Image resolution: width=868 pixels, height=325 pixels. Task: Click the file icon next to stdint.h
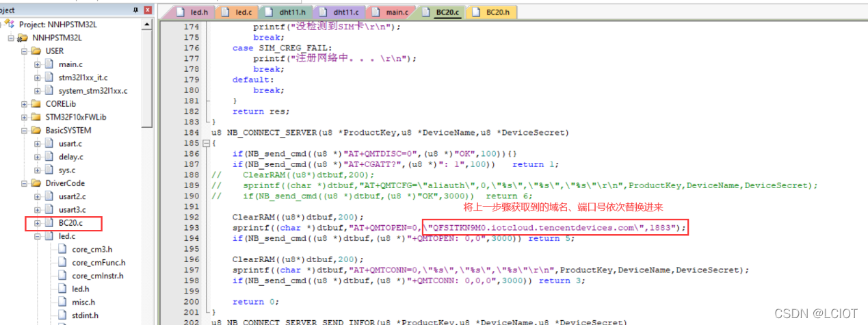(62, 315)
